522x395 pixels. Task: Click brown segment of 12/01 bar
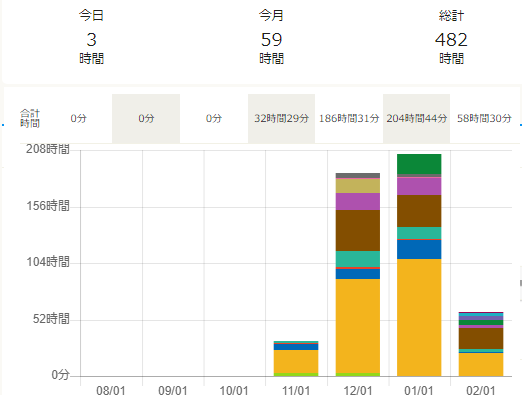click(x=358, y=230)
